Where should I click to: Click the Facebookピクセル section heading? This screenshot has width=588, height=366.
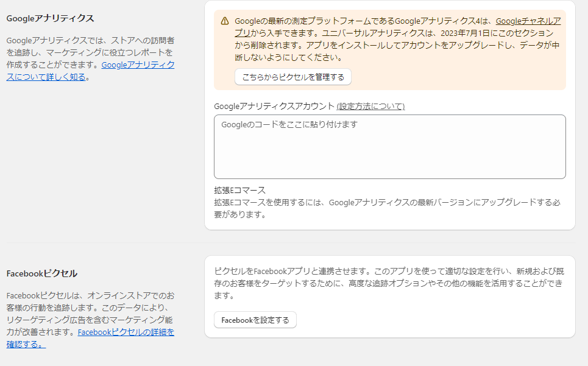[41, 273]
